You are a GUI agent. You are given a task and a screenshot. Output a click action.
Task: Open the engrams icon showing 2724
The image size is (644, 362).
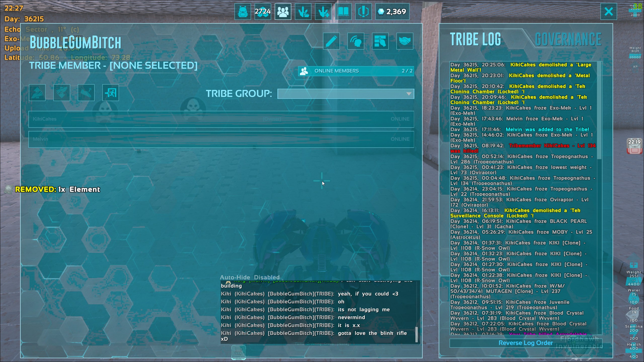click(x=263, y=12)
